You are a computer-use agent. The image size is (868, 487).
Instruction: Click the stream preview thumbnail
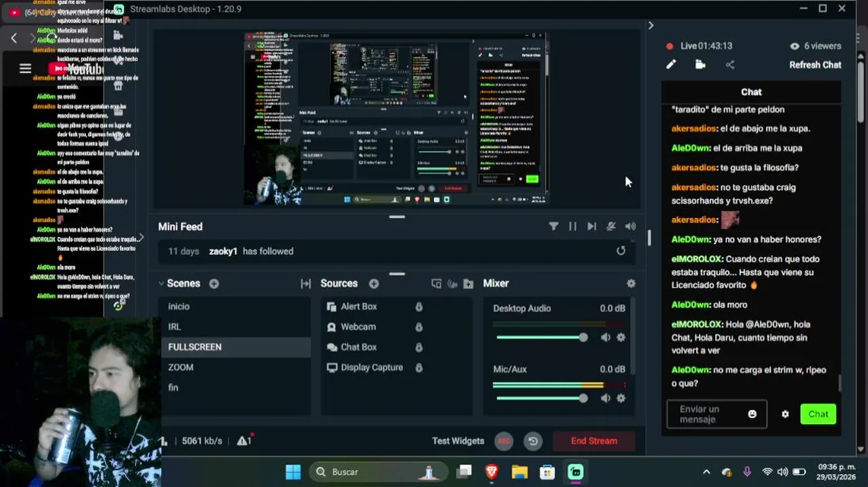coord(396,118)
